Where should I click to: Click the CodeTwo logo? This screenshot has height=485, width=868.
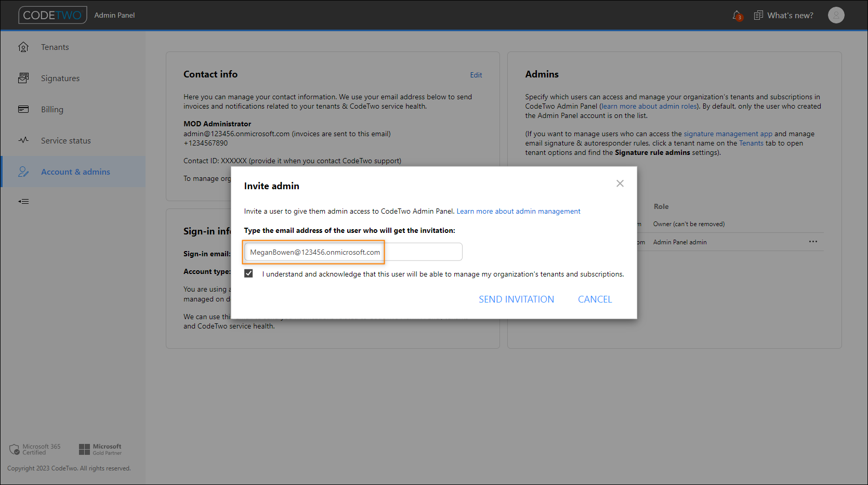pyautogui.click(x=52, y=15)
